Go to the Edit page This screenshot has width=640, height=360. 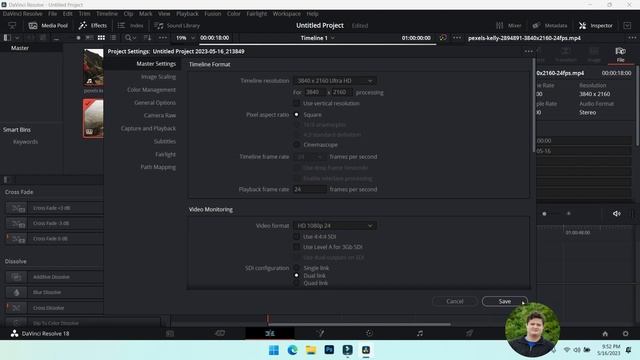[x=270, y=333]
